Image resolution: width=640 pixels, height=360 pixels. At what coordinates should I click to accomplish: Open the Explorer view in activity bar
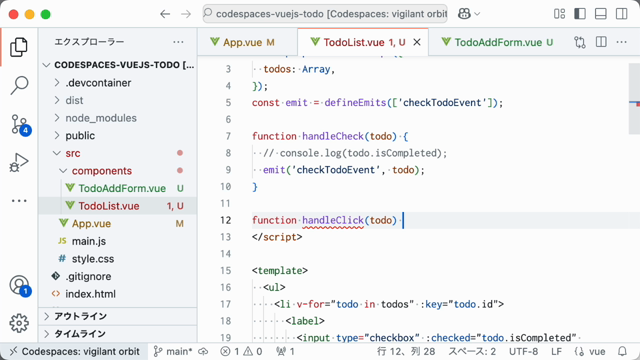19,47
